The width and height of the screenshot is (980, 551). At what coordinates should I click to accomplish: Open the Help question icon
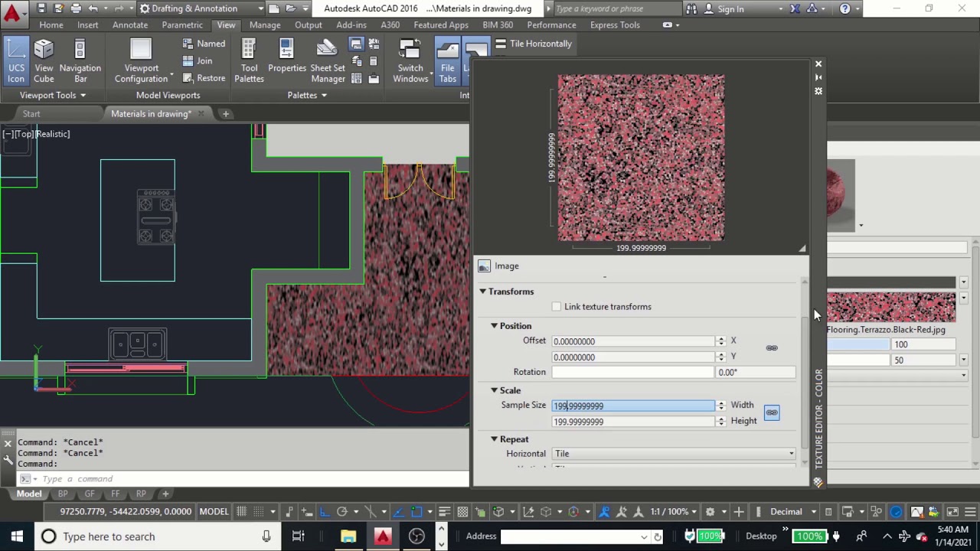click(844, 8)
